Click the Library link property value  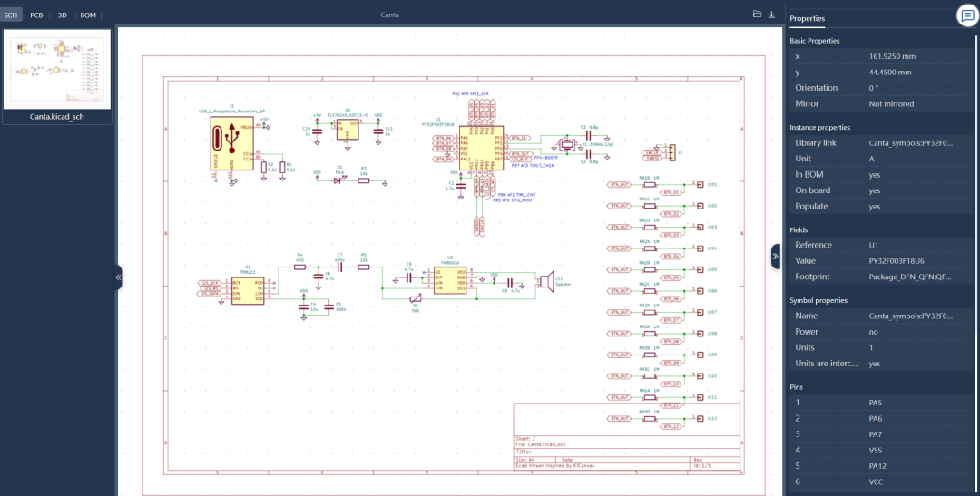[x=911, y=143]
